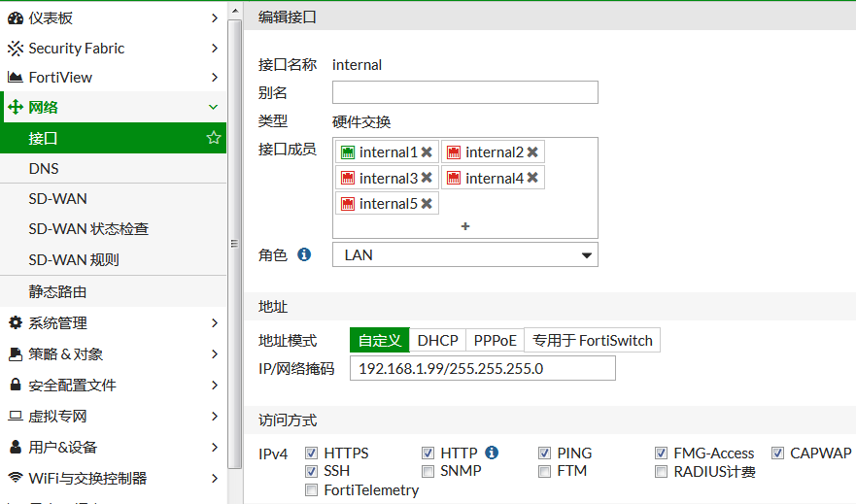Screen dimensions: 856x504
Task: Open the SD-WAN menu item
Action: [x=113, y=198]
